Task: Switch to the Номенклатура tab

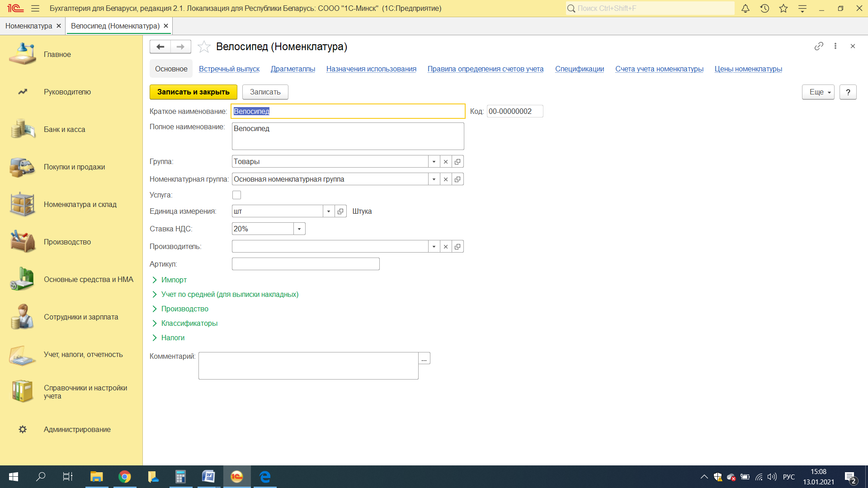Action: coord(29,26)
